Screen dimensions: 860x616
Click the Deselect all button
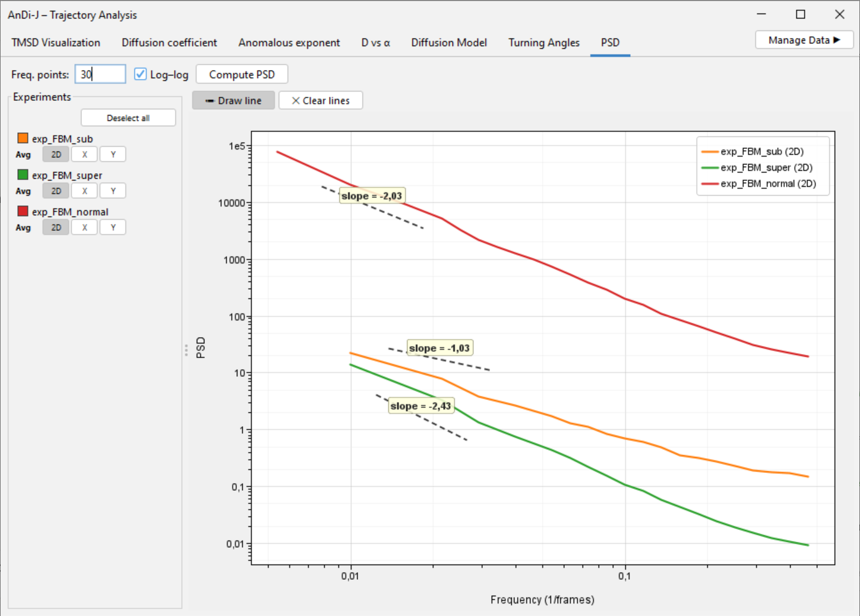tap(128, 118)
